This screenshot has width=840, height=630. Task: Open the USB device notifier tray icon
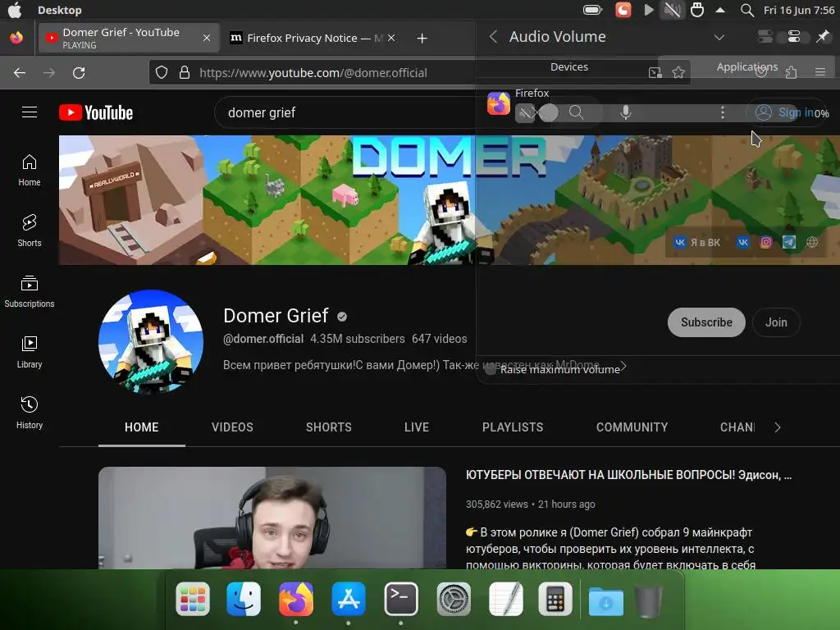point(697,10)
